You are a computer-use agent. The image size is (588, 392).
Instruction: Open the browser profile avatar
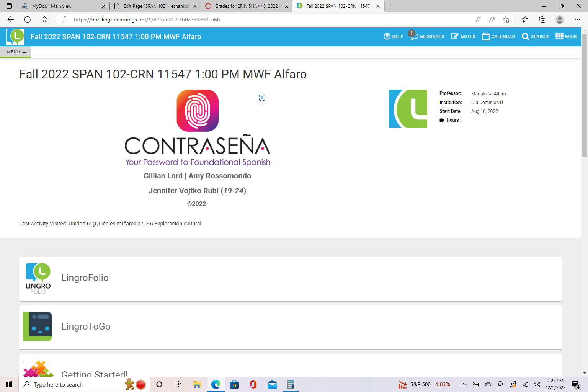tap(560, 20)
